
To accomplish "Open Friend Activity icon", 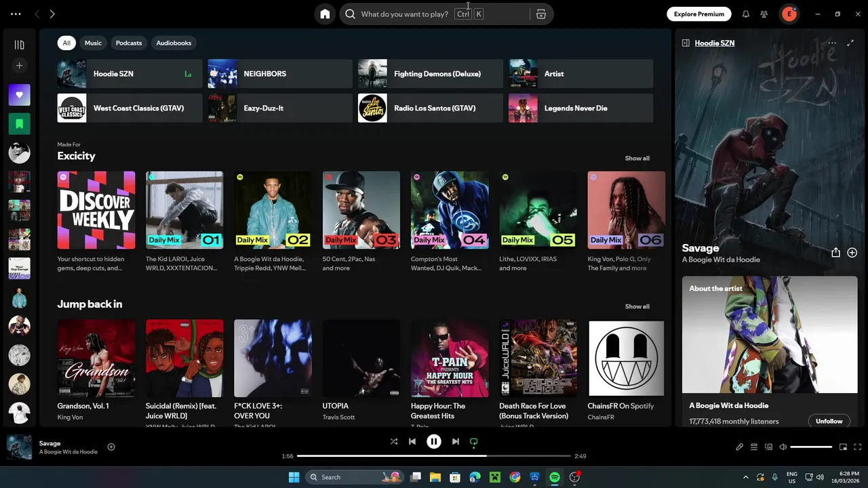I will (x=764, y=14).
